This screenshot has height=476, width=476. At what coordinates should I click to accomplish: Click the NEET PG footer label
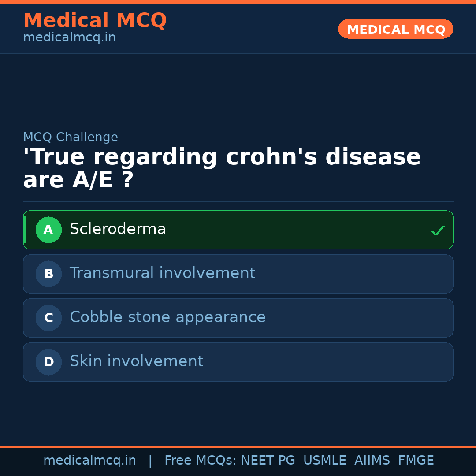tap(268, 461)
